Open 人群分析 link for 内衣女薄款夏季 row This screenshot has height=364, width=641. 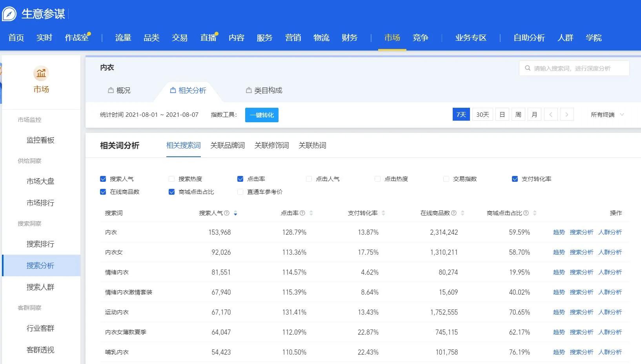[x=610, y=332]
